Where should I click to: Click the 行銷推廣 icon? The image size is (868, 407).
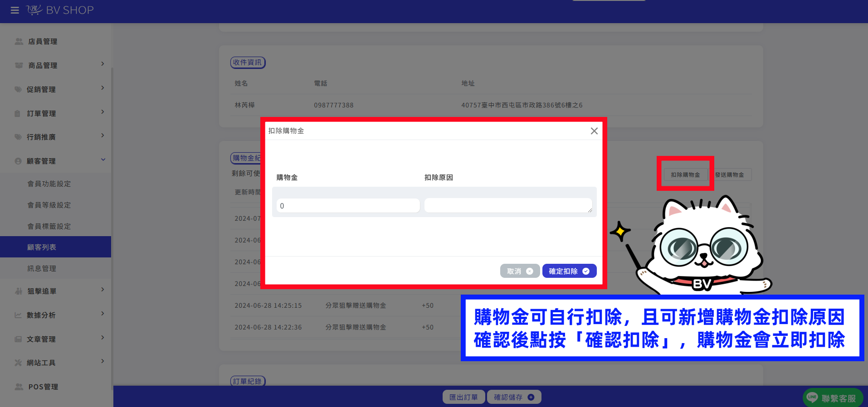coord(18,137)
